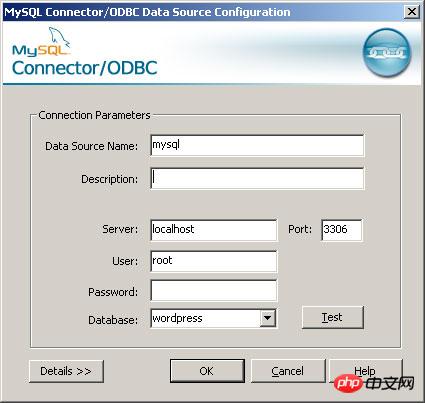The height and width of the screenshot is (403, 425).
Task: Click the round blue connector chain icon
Action: (386, 52)
